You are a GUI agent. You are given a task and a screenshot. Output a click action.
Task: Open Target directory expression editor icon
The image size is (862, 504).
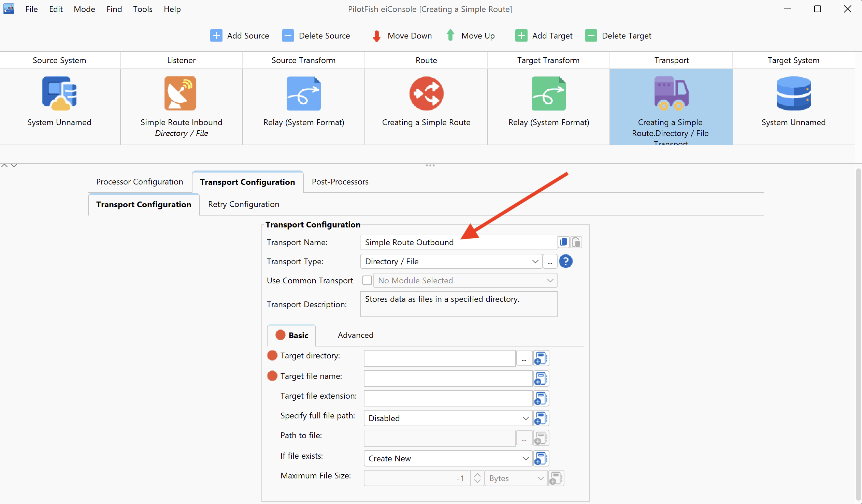tap(541, 358)
